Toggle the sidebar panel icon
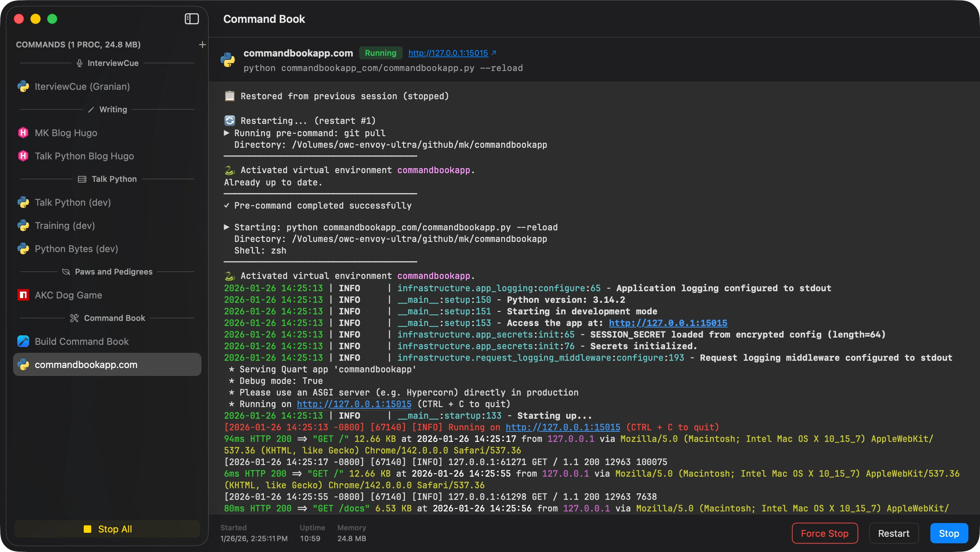 click(191, 18)
